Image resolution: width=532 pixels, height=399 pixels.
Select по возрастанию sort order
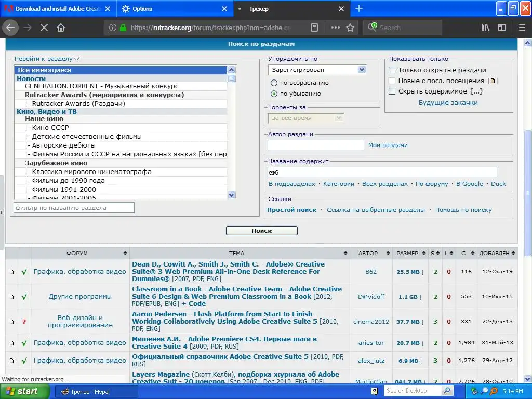tap(274, 83)
